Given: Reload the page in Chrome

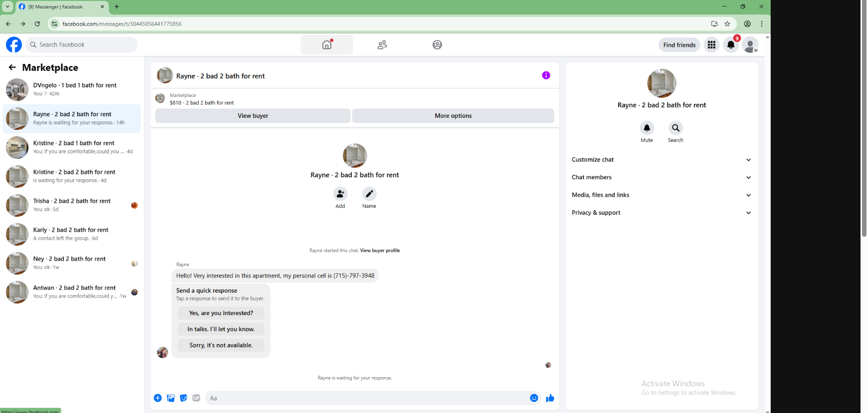Looking at the screenshot, I should coord(37,23).
